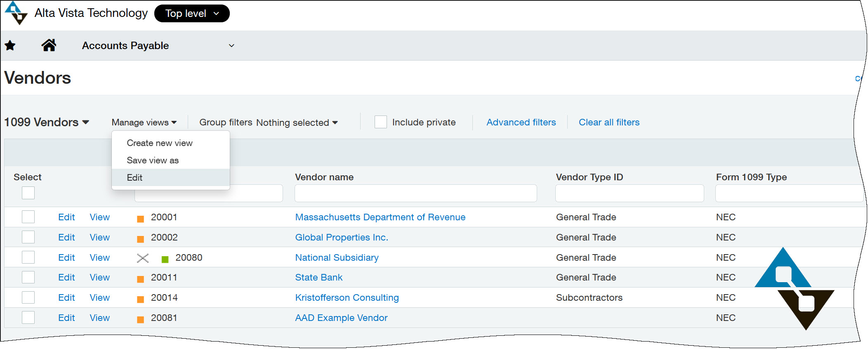Open the Top level entity dropdown
This screenshot has height=349, width=868.
192,14
